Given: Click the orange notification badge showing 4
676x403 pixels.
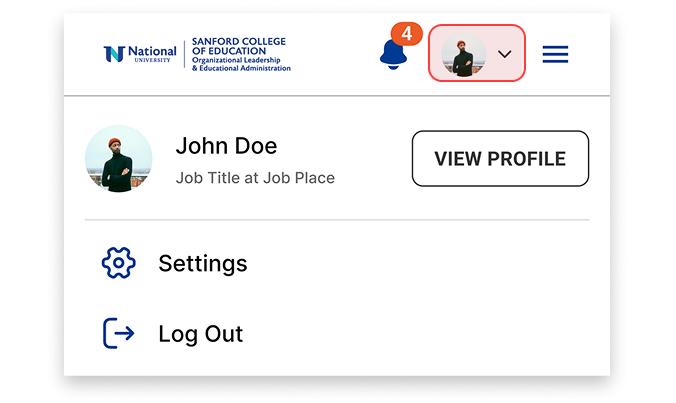Looking at the screenshot, I should click(407, 34).
